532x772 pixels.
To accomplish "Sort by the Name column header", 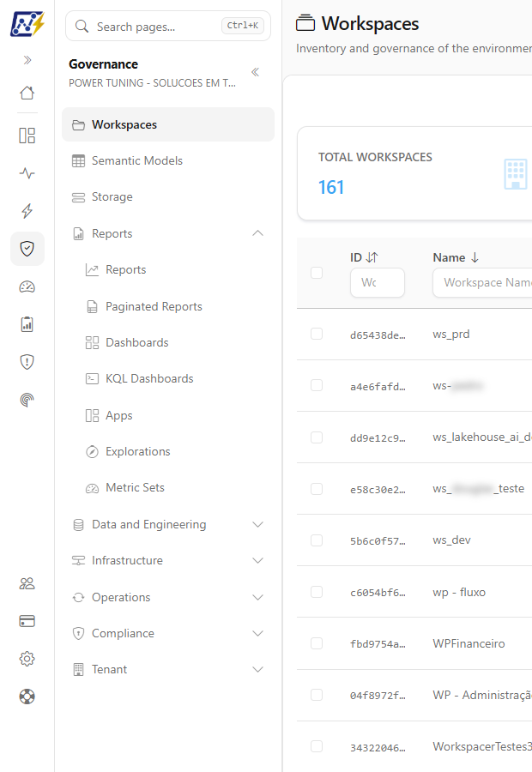I will pos(456,257).
